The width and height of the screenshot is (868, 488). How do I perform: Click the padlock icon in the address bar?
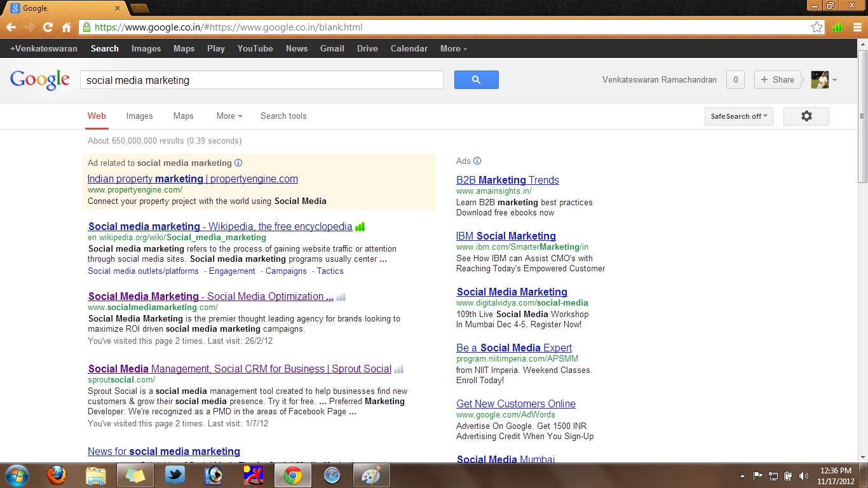coord(86,27)
